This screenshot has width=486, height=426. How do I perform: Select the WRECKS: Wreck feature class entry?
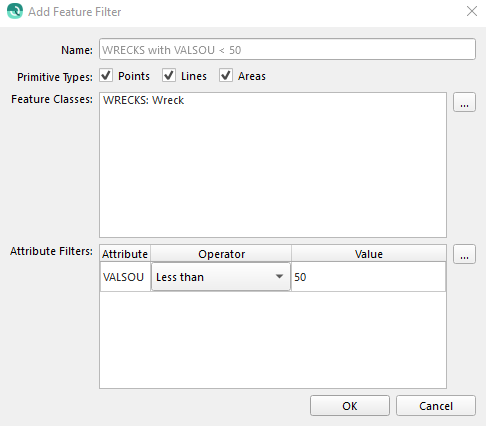143,100
